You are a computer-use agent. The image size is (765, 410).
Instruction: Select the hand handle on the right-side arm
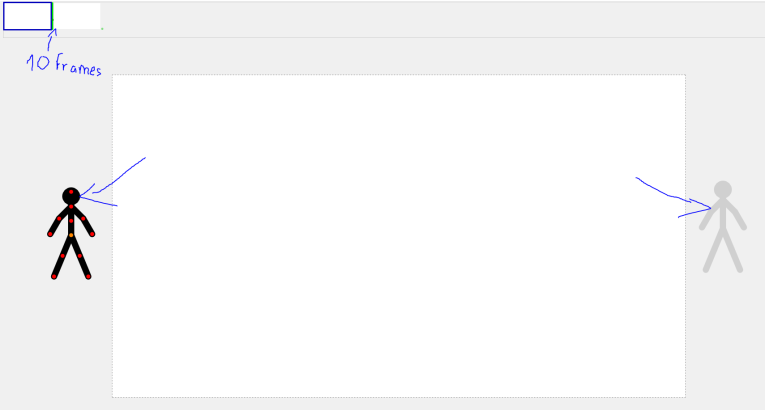(x=92, y=234)
